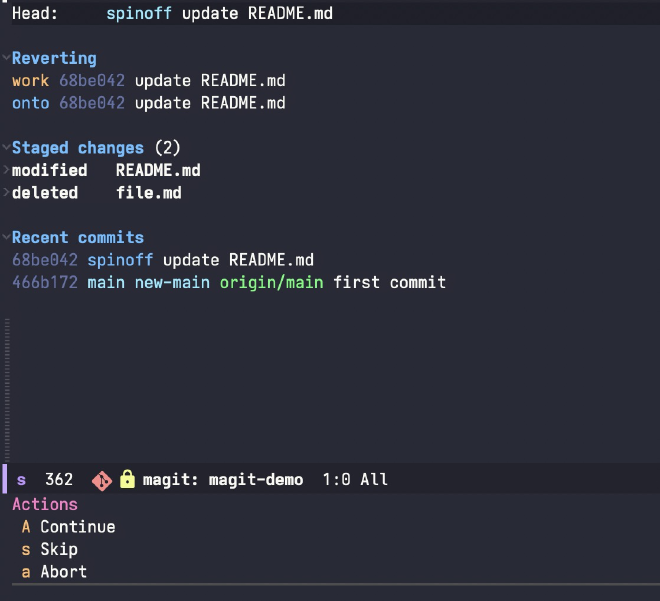The height and width of the screenshot is (601, 660).
Task: Choose Abort in the Actions menu
Action: [63, 572]
